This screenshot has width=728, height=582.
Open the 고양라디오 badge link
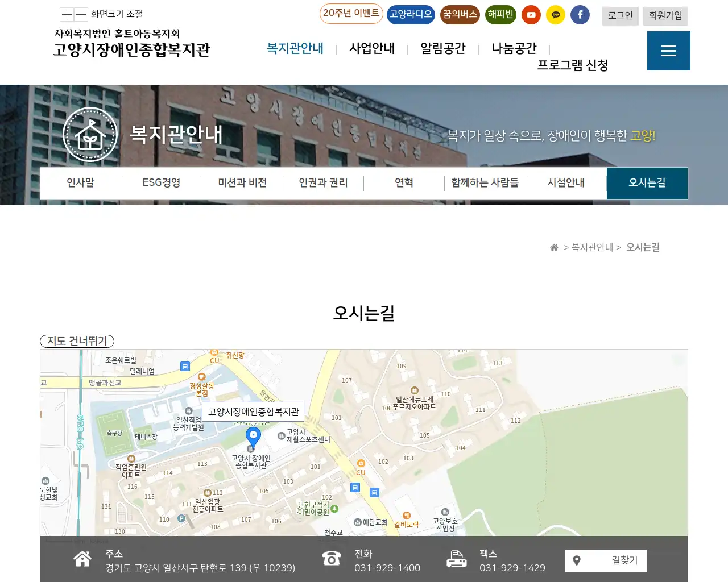(411, 15)
